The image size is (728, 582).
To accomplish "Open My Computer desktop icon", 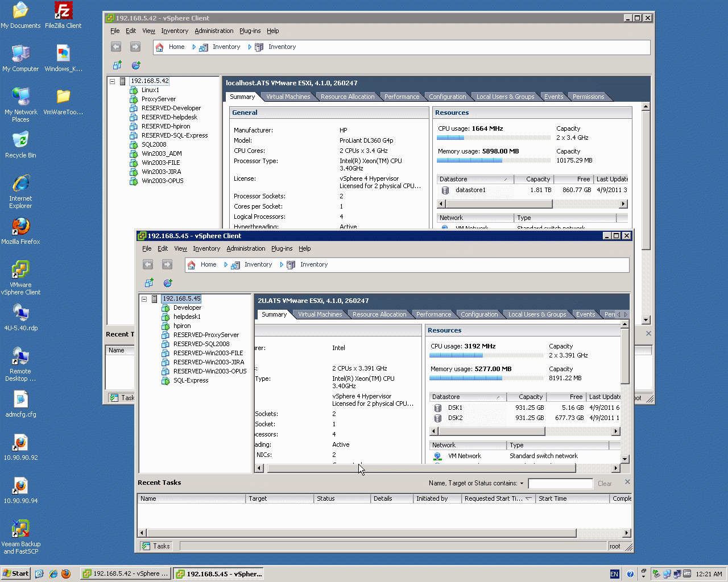I will coord(20,59).
